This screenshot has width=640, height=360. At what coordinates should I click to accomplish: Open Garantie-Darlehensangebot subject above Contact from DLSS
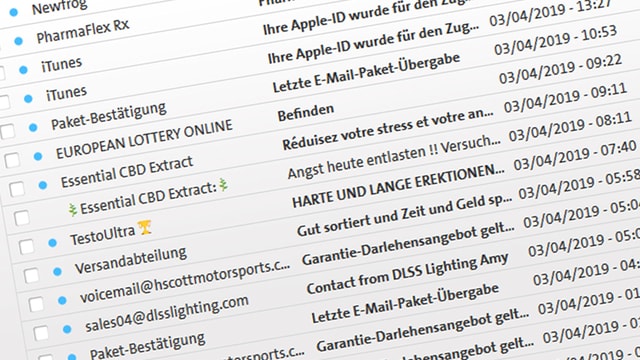pyautogui.click(x=408, y=243)
